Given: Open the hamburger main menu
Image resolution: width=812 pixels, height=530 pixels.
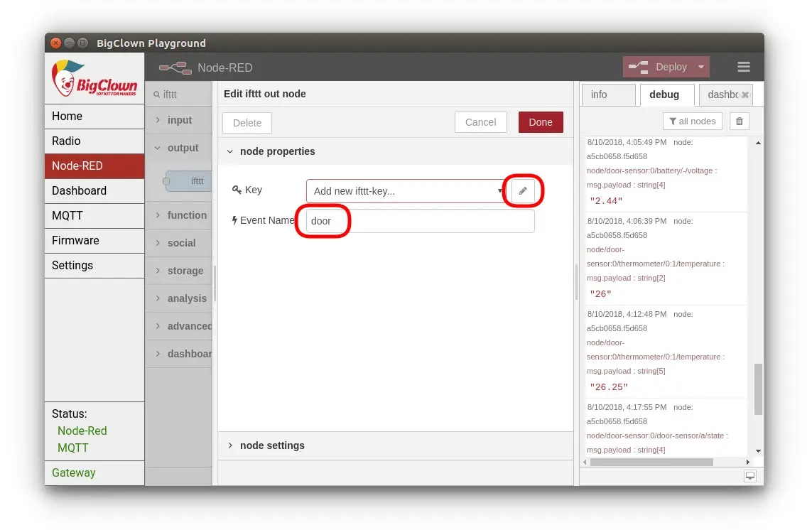Looking at the screenshot, I should click(744, 67).
